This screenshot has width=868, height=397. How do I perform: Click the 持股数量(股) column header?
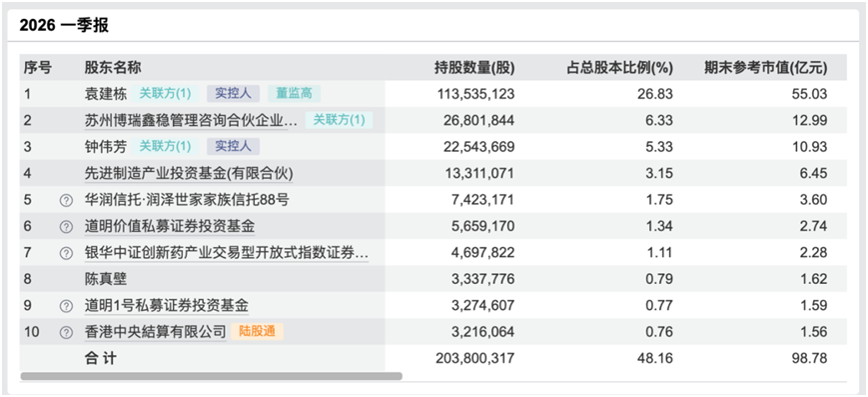coord(475,68)
